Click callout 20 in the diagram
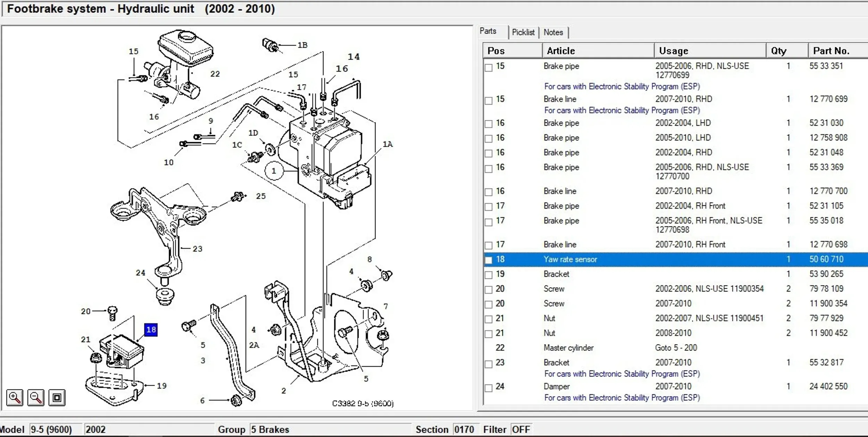868x437 pixels. [x=86, y=311]
